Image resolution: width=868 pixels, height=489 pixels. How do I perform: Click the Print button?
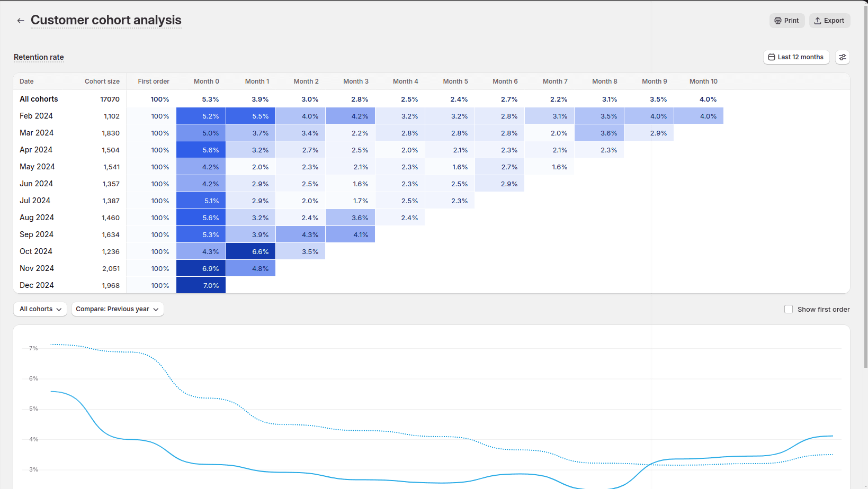pyautogui.click(x=786, y=21)
